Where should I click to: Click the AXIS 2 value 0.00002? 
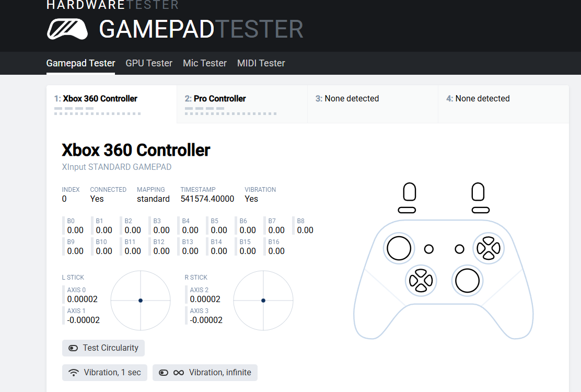[x=205, y=299]
